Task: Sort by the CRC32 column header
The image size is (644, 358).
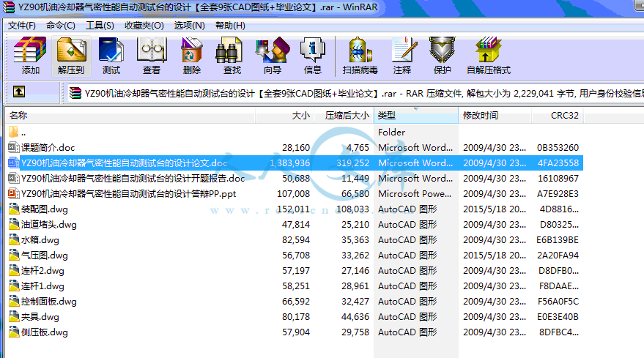Action: pyautogui.click(x=558, y=116)
